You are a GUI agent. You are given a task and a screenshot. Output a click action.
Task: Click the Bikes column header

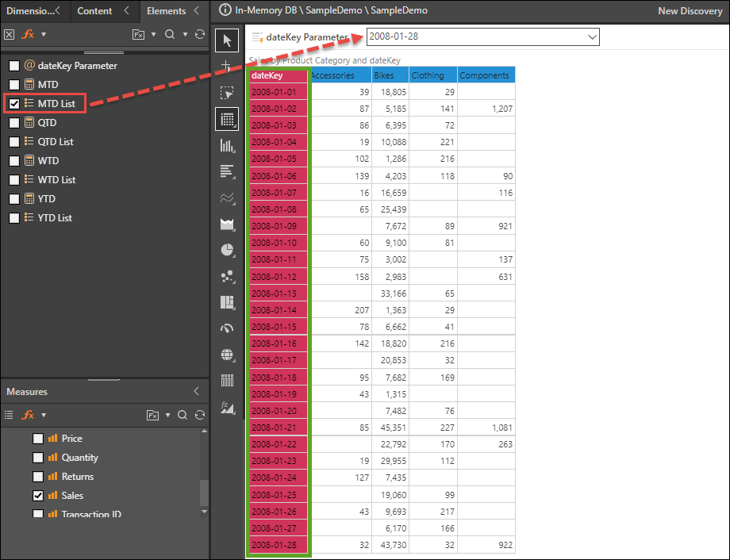click(390, 75)
